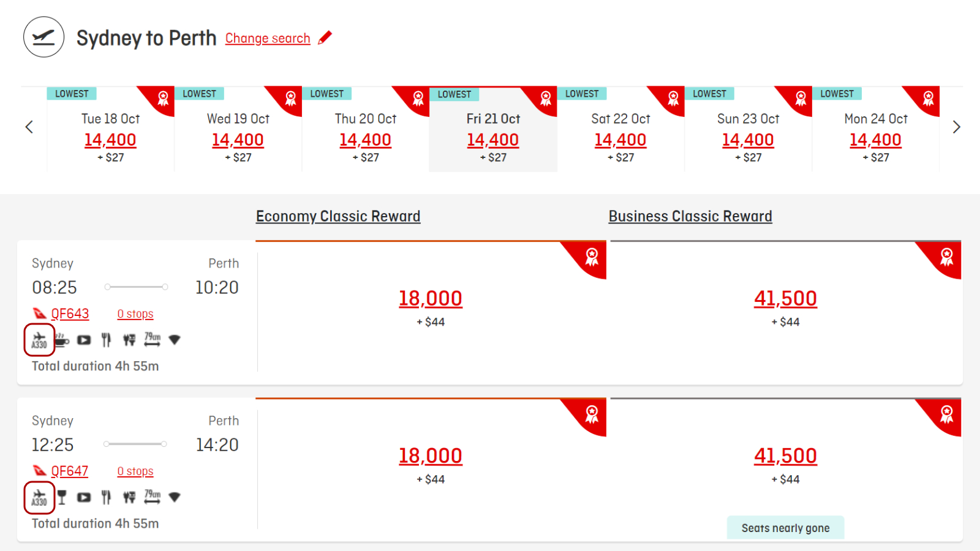Show later dates with the right arrow
Viewport: 980px width, 551px height.
(957, 127)
